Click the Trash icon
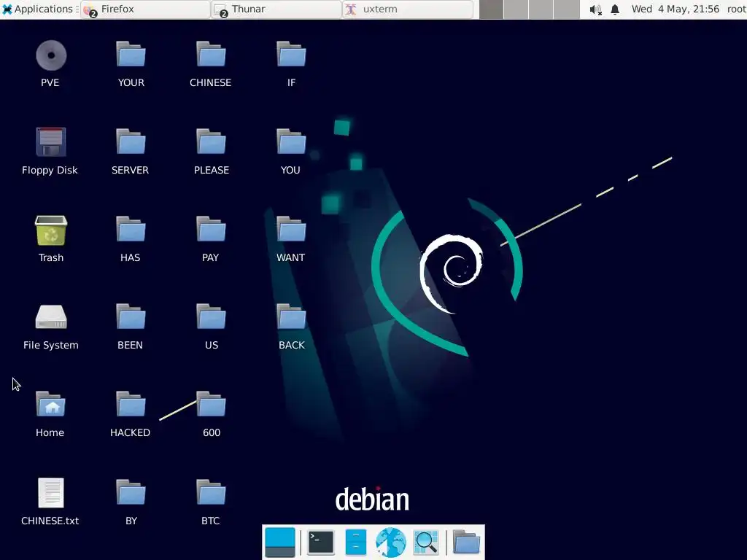The image size is (747, 560). 51,230
